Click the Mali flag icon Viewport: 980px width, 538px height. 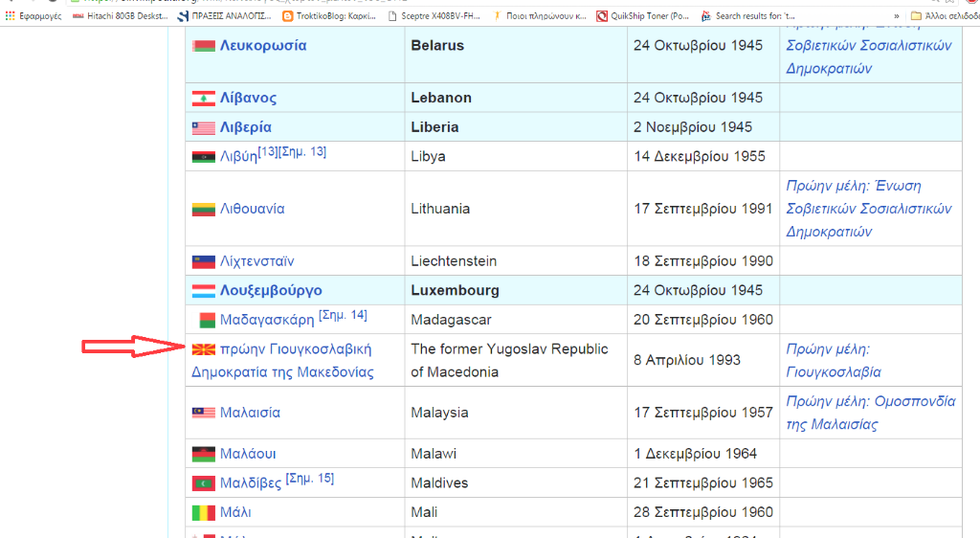[x=203, y=513]
